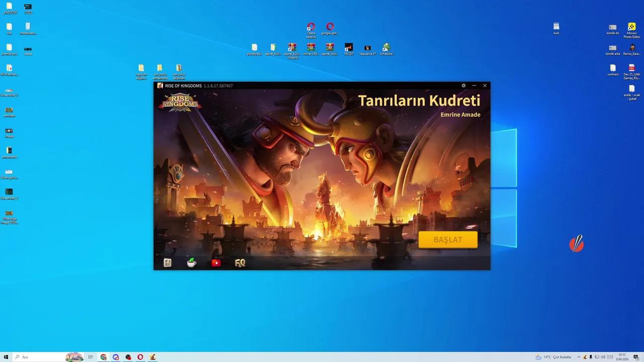The image size is (644, 362).
Task: Click the Tanrıların Kudreti announcement banner
Action: pos(420,101)
